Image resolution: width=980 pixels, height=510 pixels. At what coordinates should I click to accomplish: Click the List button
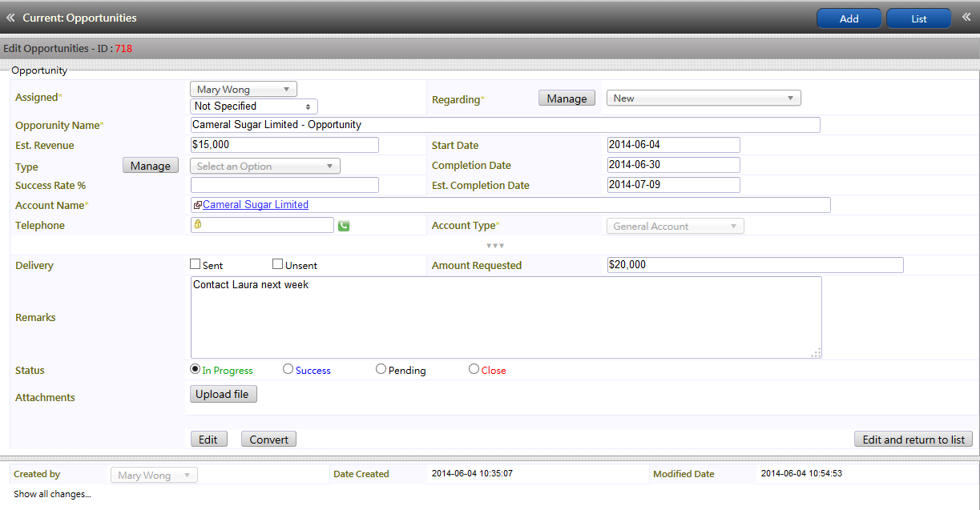(919, 18)
